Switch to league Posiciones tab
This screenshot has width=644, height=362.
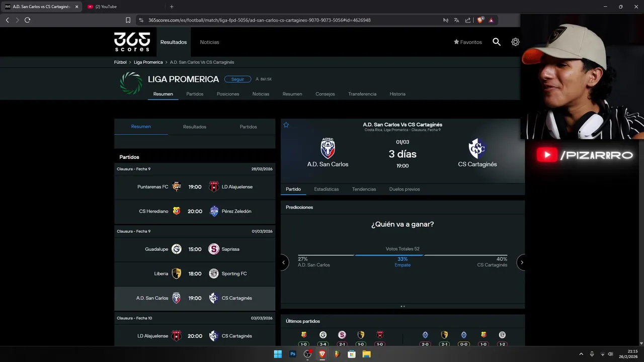click(228, 94)
